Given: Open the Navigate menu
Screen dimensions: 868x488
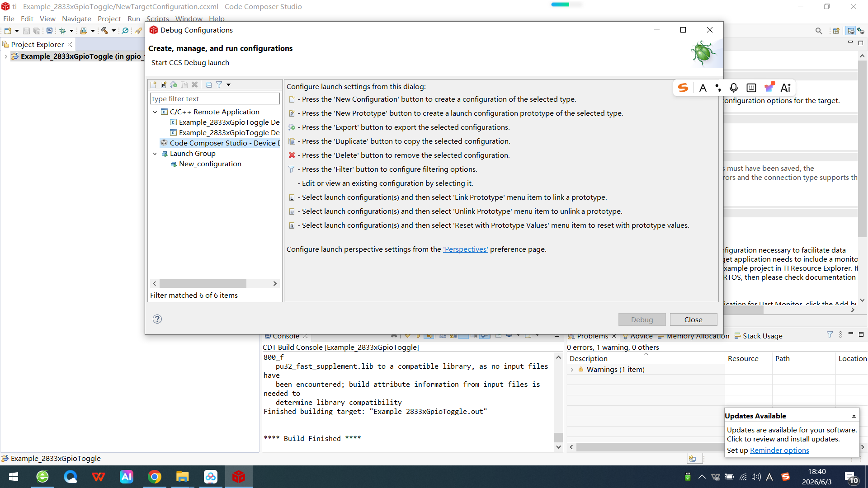Looking at the screenshot, I should pos(76,19).
